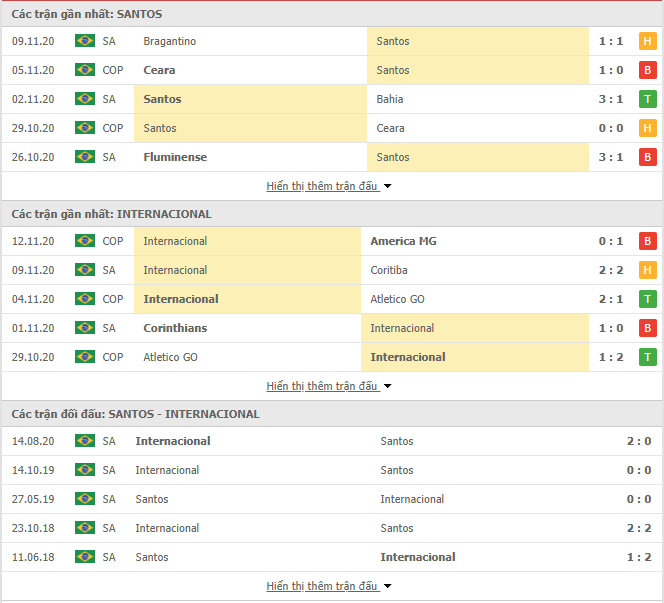Click the Brazil flag on 14.08.20 head-to-head row
Image resolution: width=664 pixels, height=603 pixels.
click(85, 441)
